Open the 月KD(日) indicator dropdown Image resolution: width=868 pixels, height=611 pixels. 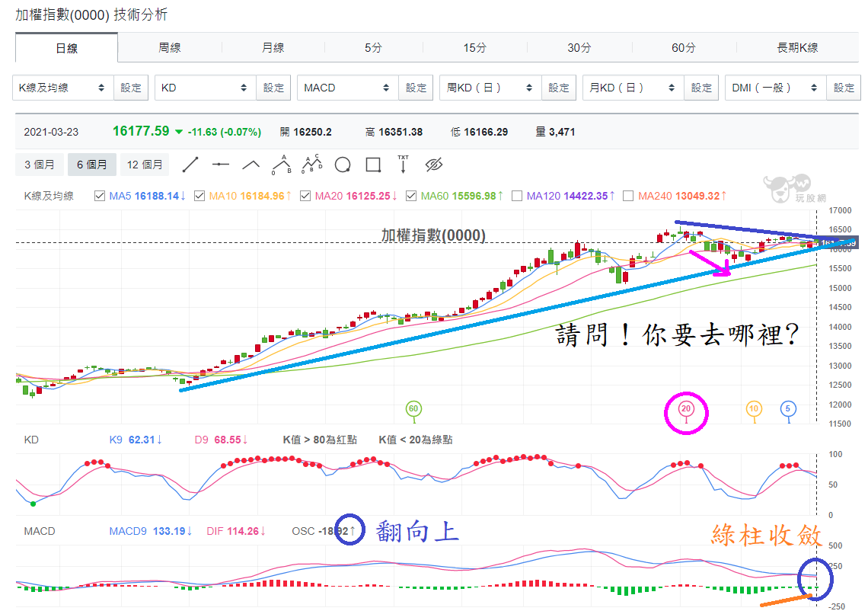pyautogui.click(x=633, y=88)
